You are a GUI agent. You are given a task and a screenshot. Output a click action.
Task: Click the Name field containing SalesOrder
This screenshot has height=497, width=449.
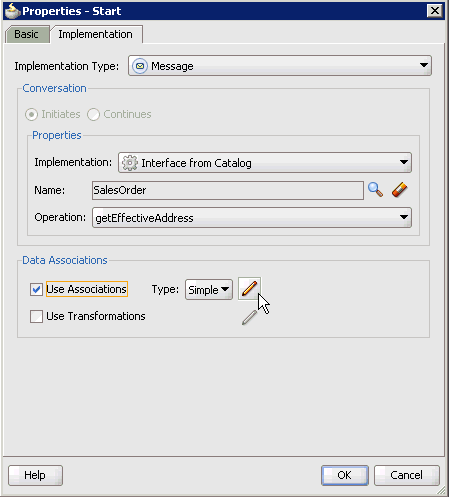coord(228,190)
